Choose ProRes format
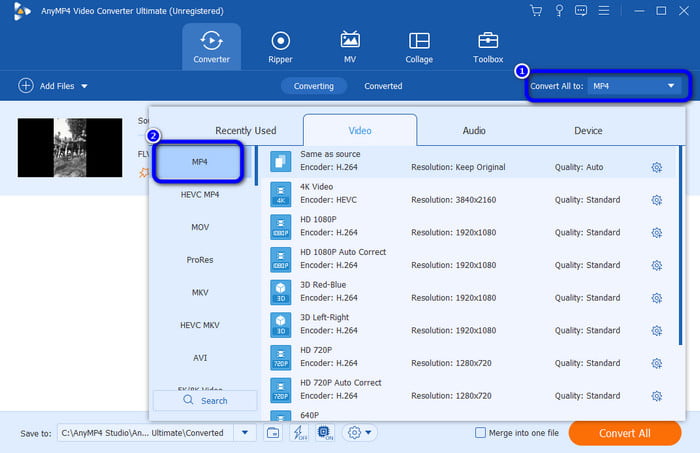This screenshot has height=453, width=700. (200, 259)
